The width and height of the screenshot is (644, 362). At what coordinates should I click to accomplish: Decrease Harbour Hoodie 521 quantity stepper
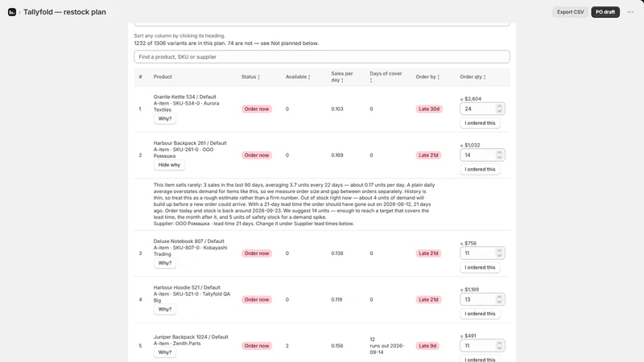coord(499,302)
